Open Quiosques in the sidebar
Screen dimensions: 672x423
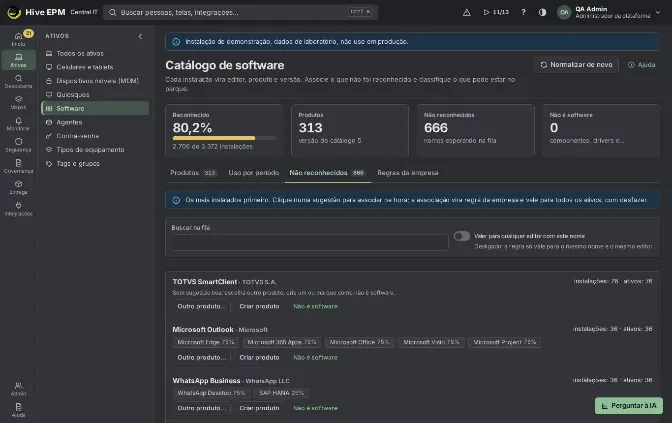tap(95, 95)
